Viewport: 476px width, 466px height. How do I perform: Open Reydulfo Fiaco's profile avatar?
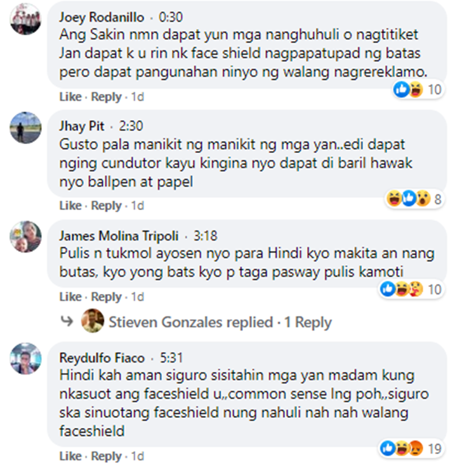click(25, 359)
